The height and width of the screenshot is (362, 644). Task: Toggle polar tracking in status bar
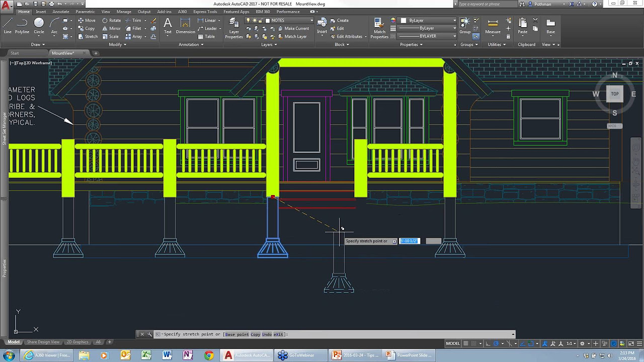[x=496, y=343]
